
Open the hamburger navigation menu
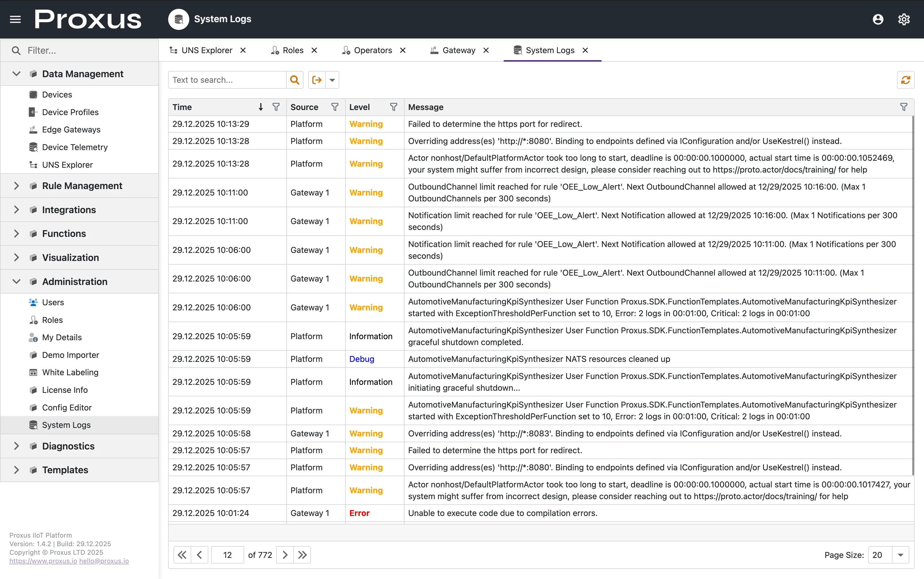[x=15, y=19]
